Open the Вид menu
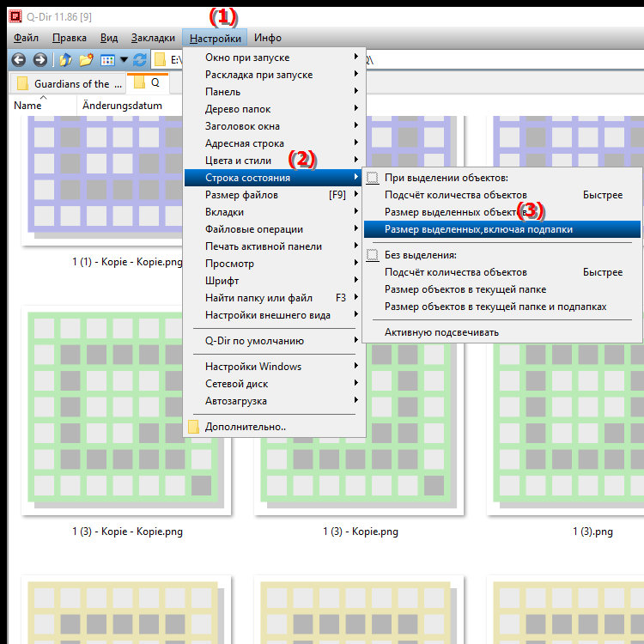 click(109, 38)
